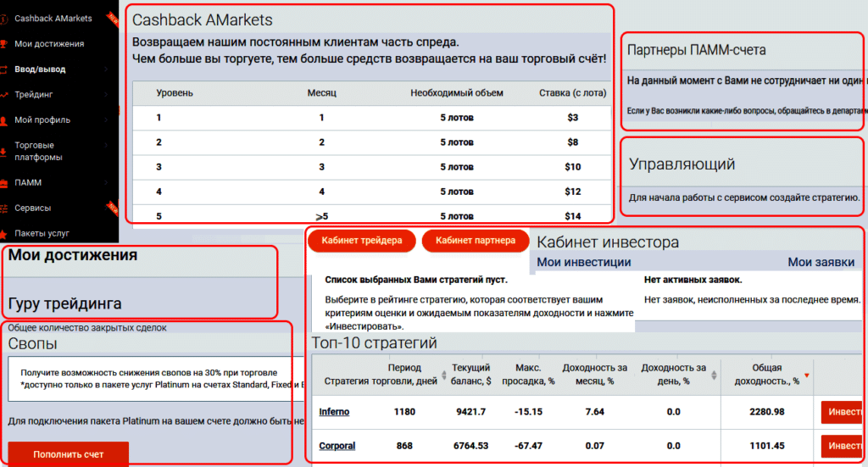Click the Текущий баланс, $ column header
The width and height of the screenshot is (868, 467).
click(470, 375)
